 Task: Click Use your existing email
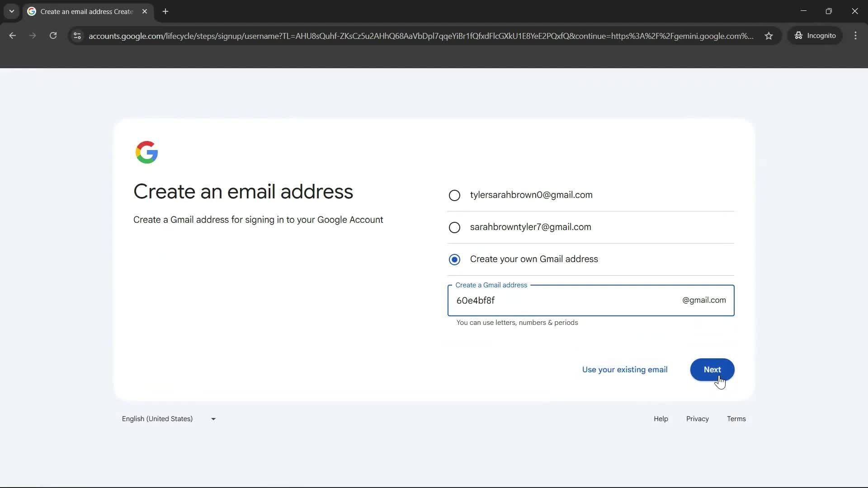coord(625,370)
